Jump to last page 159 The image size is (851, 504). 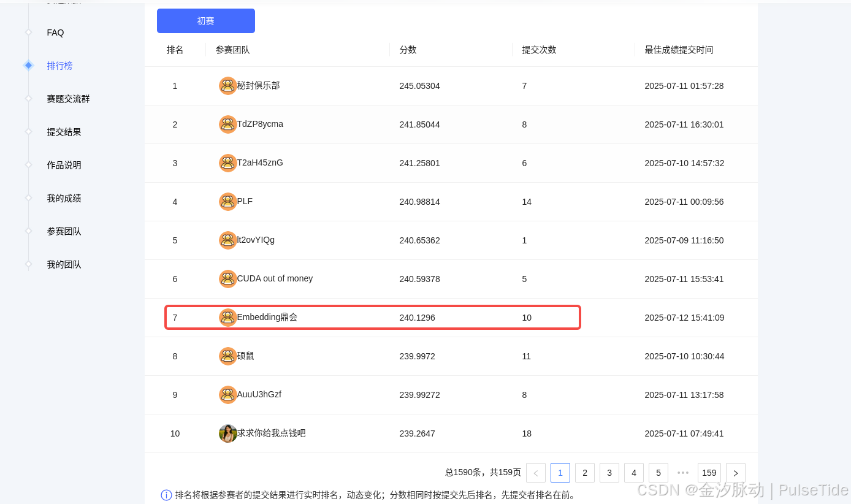click(x=709, y=473)
